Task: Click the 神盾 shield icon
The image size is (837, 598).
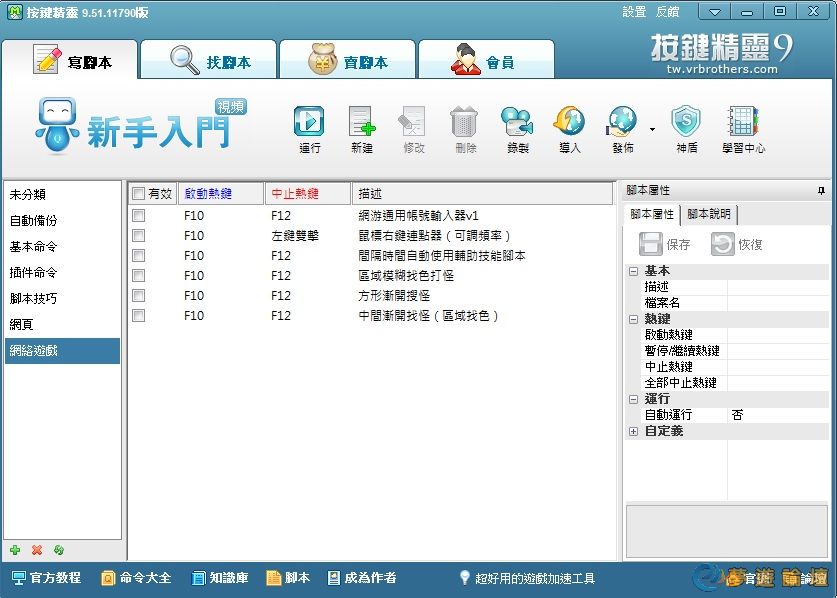Action: pyautogui.click(x=686, y=122)
